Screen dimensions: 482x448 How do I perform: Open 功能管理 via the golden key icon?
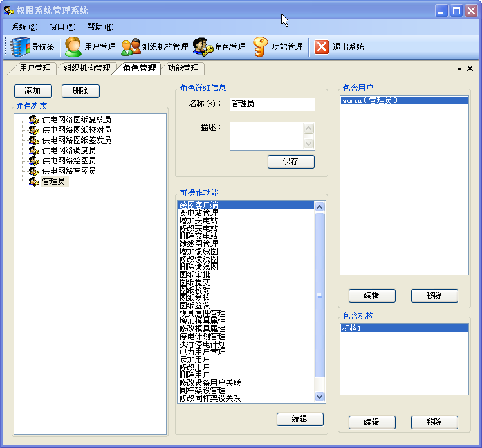261,47
